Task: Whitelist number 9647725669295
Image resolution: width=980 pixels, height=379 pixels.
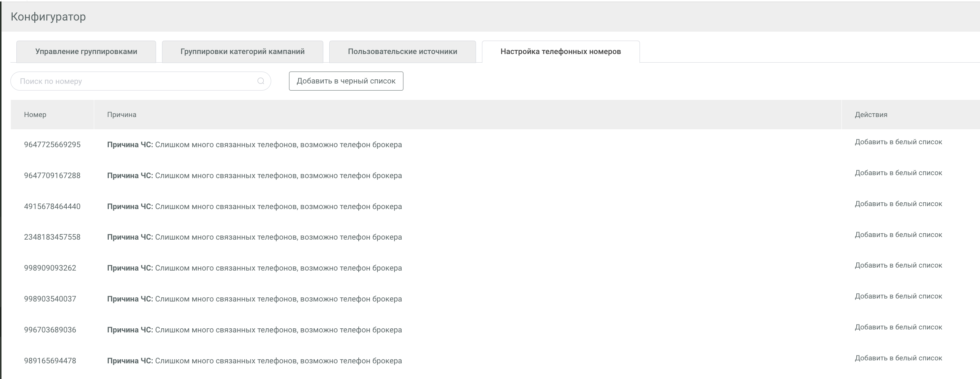Action: click(x=898, y=142)
